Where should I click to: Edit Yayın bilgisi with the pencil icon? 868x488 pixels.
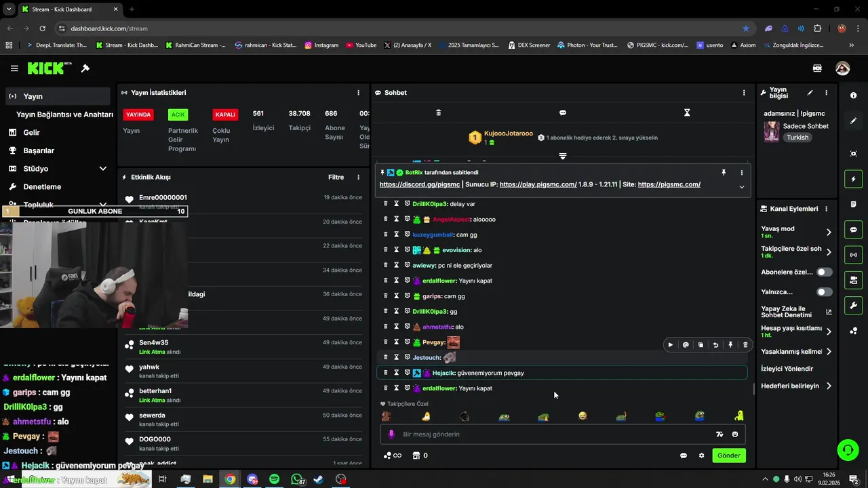tap(810, 93)
